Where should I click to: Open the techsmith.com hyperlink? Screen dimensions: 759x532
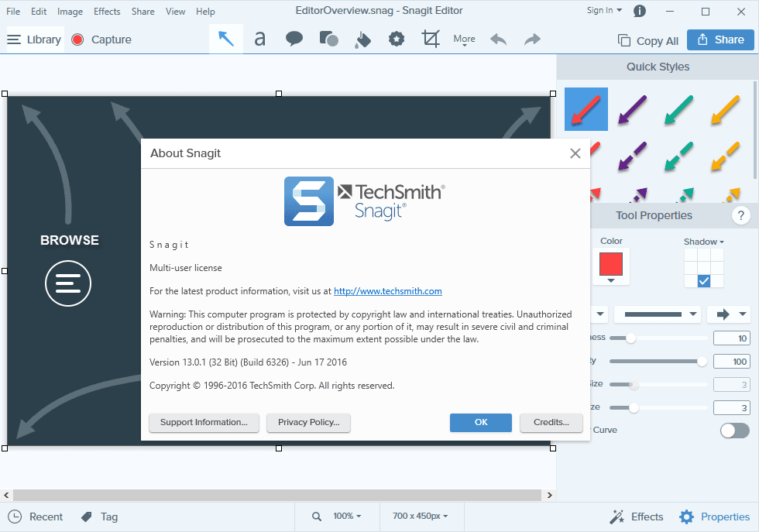point(387,291)
